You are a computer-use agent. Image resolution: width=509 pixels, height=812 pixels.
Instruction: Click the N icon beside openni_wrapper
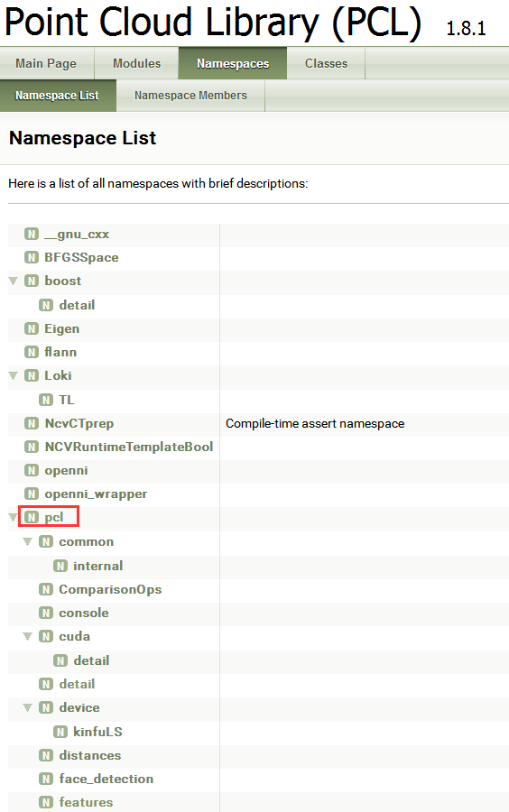click(32, 494)
